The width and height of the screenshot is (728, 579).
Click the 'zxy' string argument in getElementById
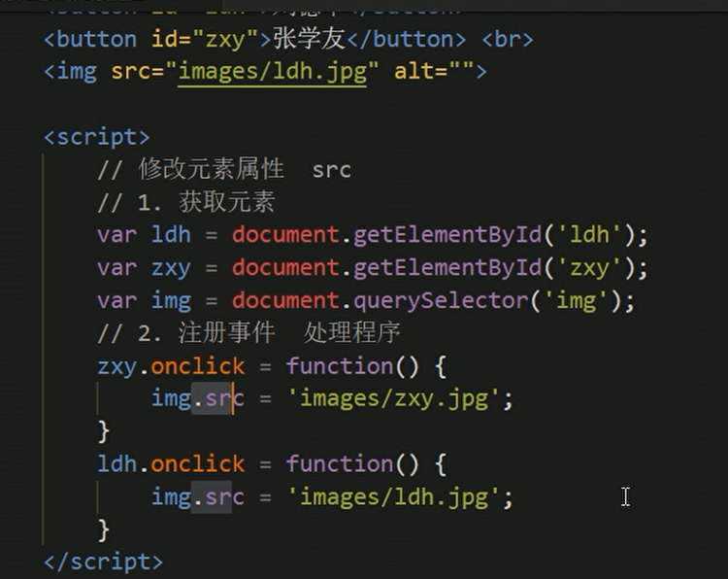coord(589,268)
